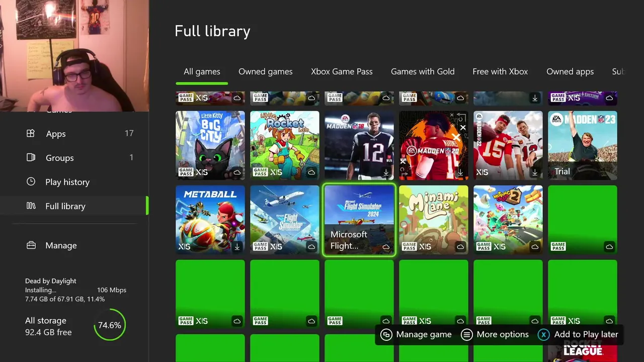Select the Minami Lane tile
644x362 pixels.
pyautogui.click(x=434, y=220)
